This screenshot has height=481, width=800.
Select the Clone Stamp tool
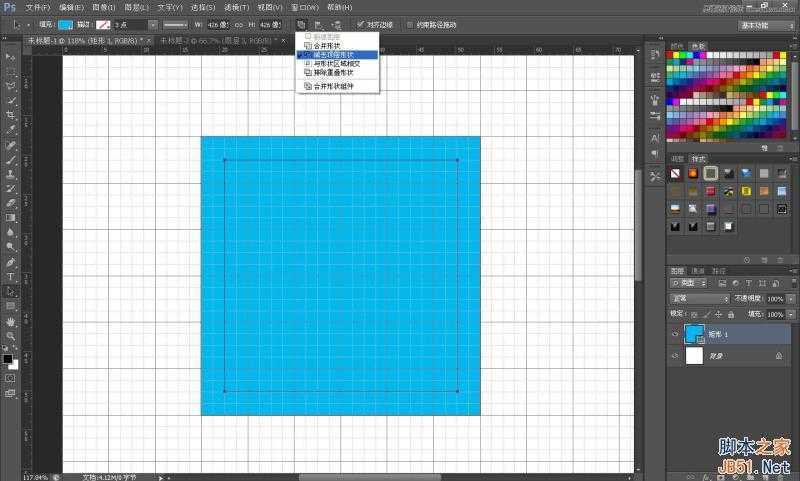click(x=10, y=174)
